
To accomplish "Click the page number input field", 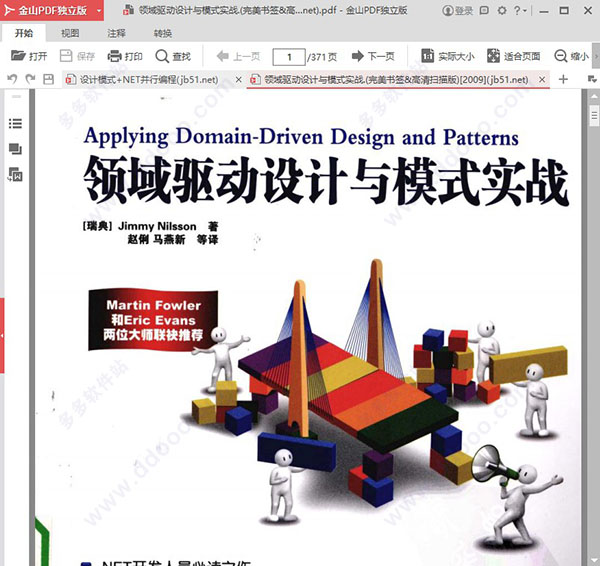I will click(289, 57).
